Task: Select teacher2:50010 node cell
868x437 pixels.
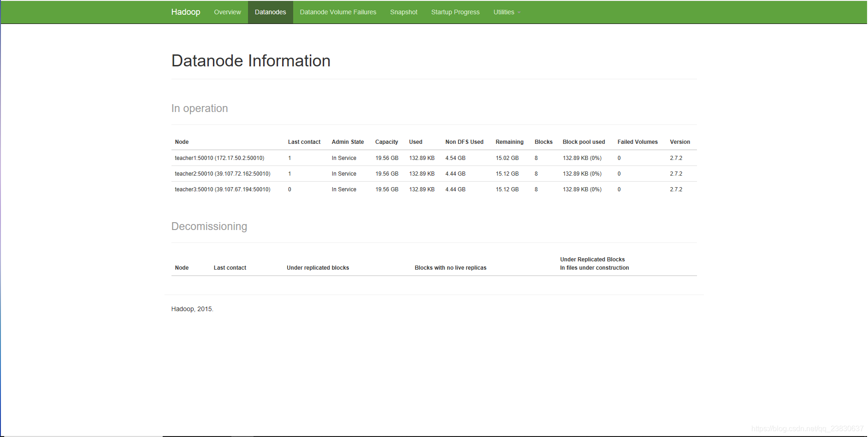Action: coord(223,174)
